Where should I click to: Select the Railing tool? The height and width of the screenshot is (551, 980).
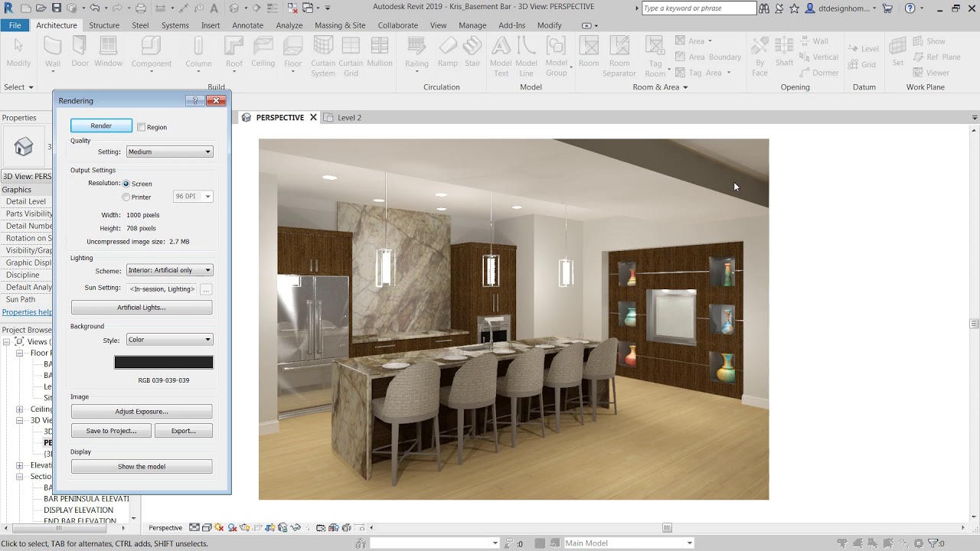(x=416, y=52)
